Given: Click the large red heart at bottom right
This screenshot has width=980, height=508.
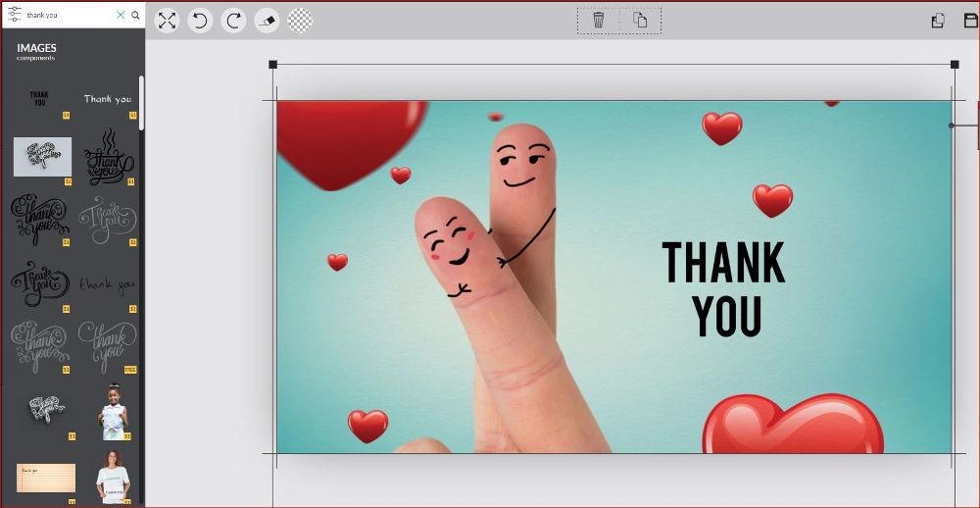Looking at the screenshot, I should point(794,423).
